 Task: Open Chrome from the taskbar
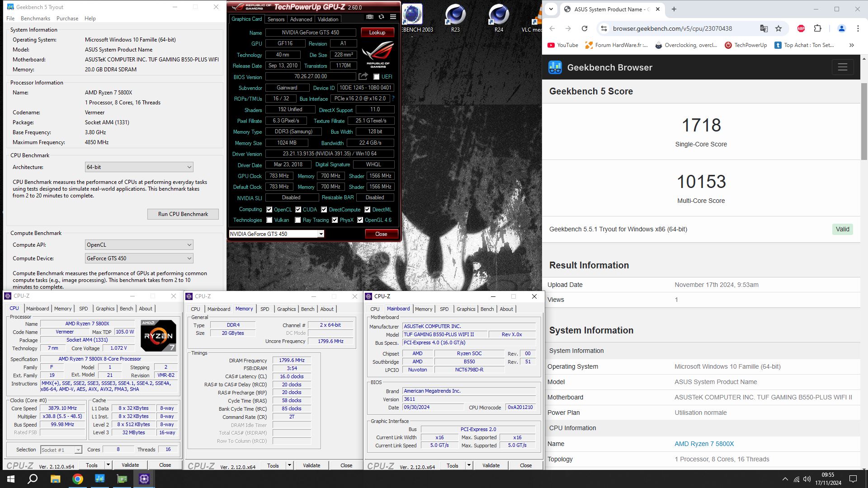[x=77, y=479]
